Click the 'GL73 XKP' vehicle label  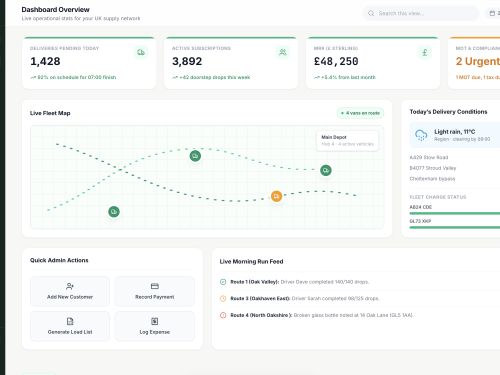(x=420, y=221)
